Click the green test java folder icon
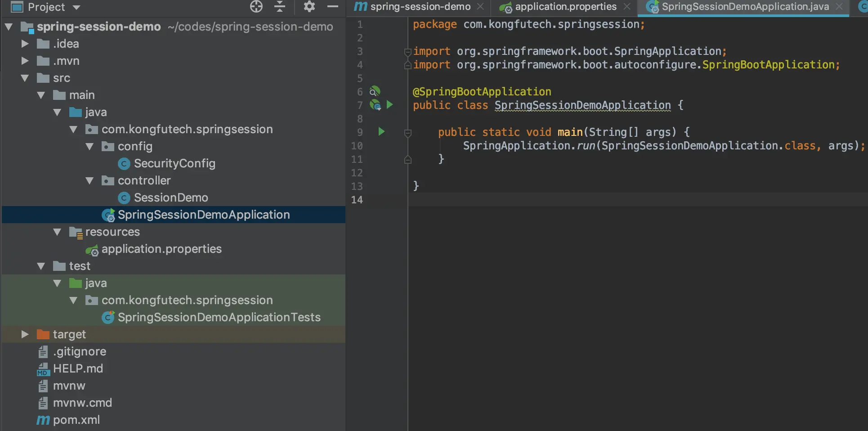Screen dimensions: 868x431 point(76,283)
